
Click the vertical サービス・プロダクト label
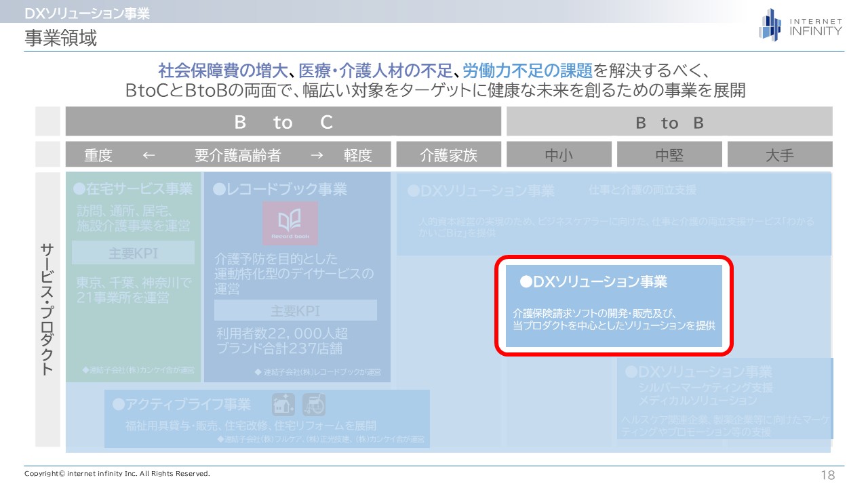tap(47, 308)
